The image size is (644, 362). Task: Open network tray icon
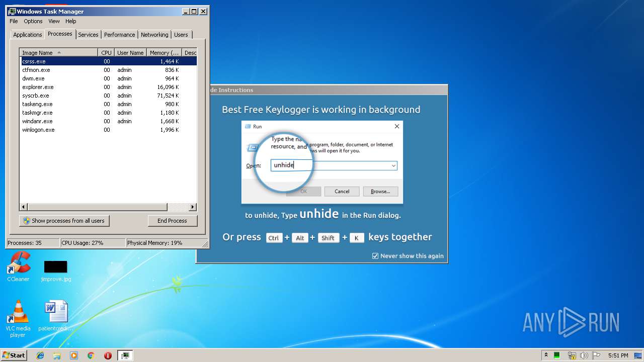[x=572, y=355]
